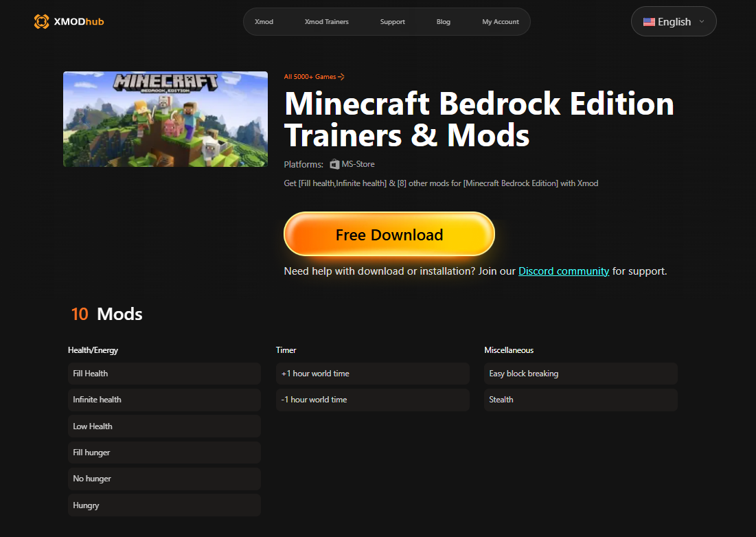Click the MS-Store platform icon
The width and height of the screenshot is (756, 537).
(334, 164)
